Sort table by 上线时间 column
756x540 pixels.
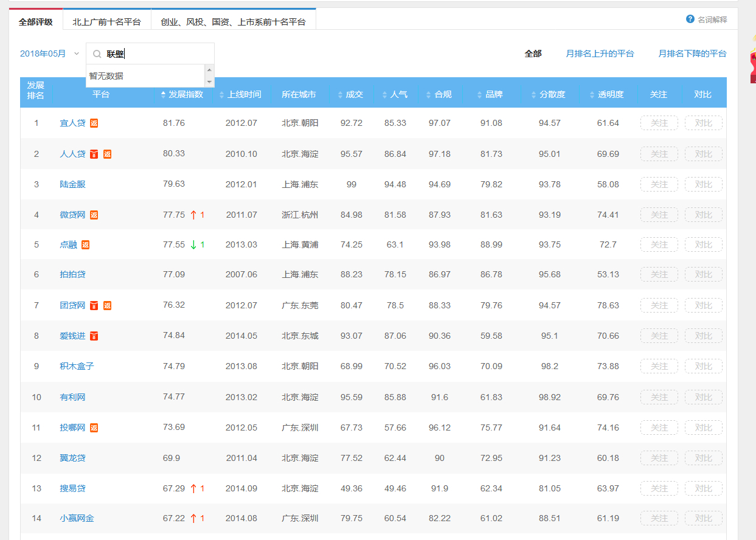coord(240,95)
